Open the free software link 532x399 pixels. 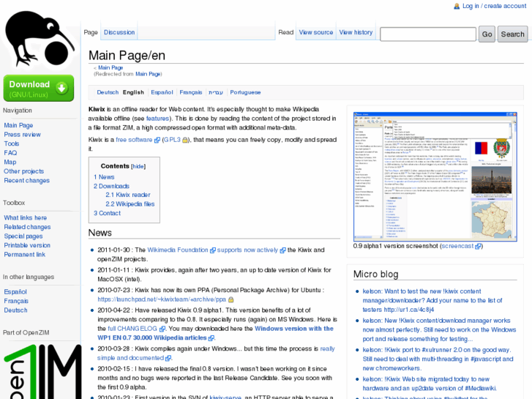134,140
